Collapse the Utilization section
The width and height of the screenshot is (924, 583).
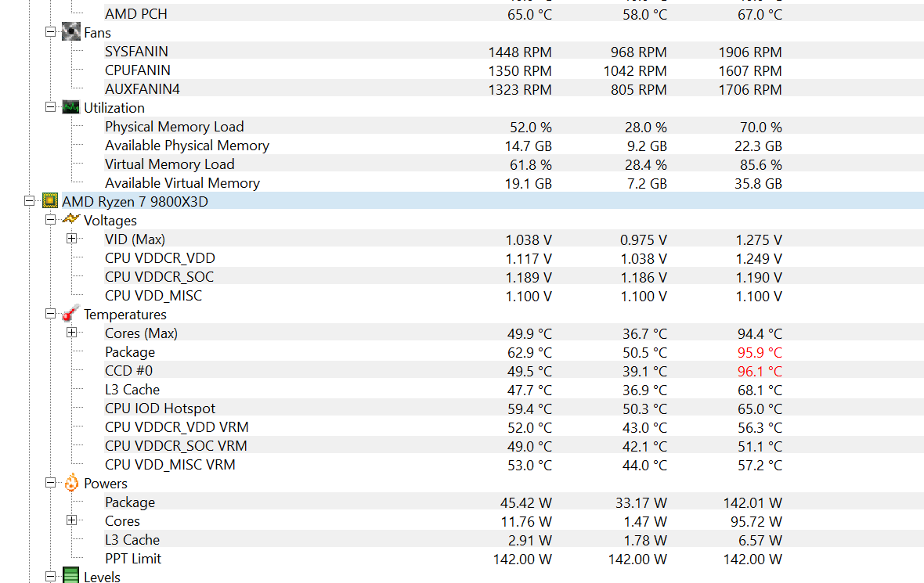point(51,107)
